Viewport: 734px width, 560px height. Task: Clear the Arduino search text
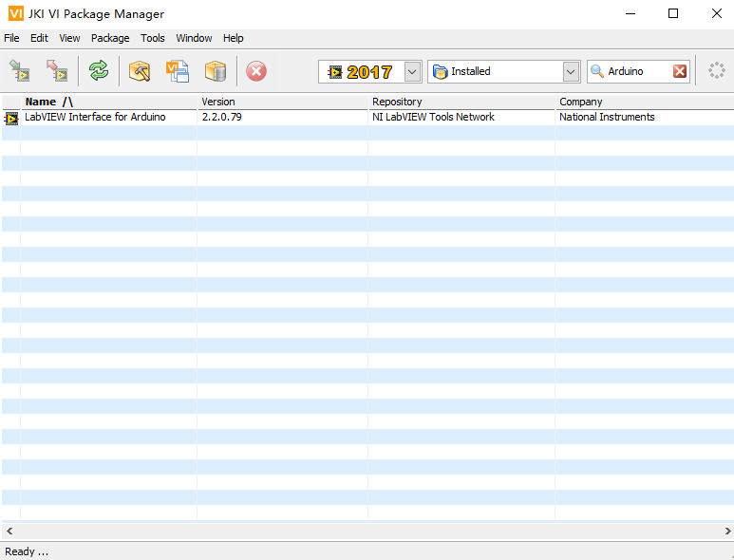[x=680, y=71]
